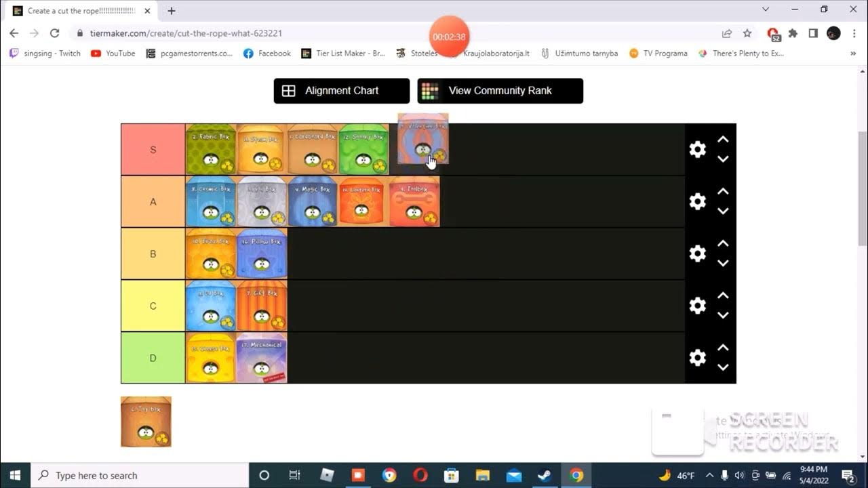Select the yellow Cheese Box tile
The height and width of the screenshot is (488, 868).
[x=211, y=358]
